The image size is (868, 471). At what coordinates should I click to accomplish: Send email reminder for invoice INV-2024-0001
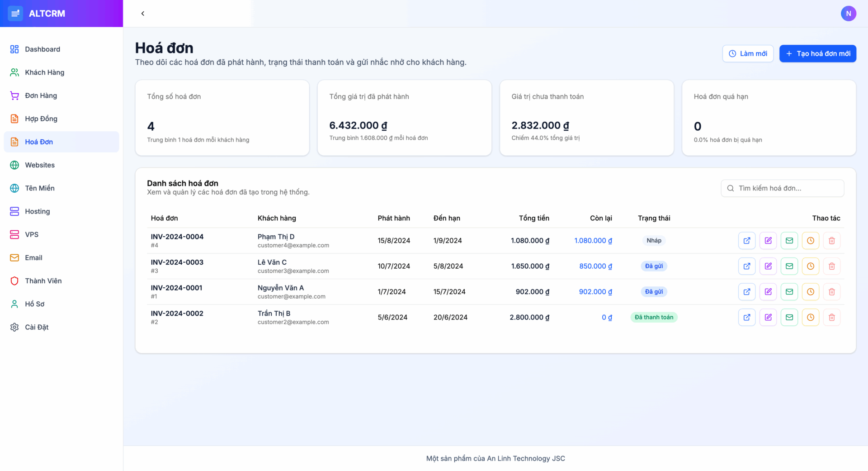coord(789,291)
